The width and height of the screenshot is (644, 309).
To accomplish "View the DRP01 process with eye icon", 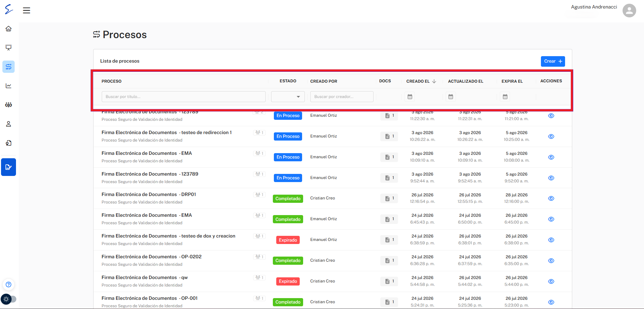I will pyautogui.click(x=551, y=198).
